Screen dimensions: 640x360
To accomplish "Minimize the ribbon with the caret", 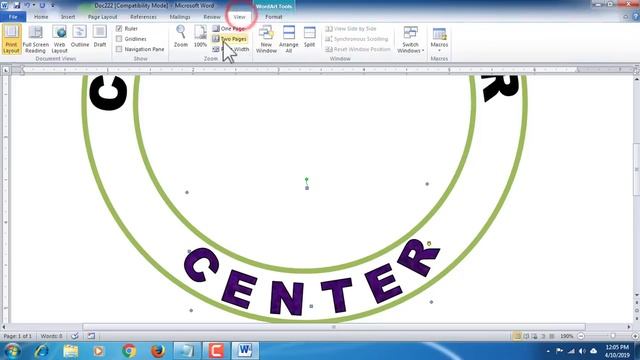I will [x=626, y=17].
